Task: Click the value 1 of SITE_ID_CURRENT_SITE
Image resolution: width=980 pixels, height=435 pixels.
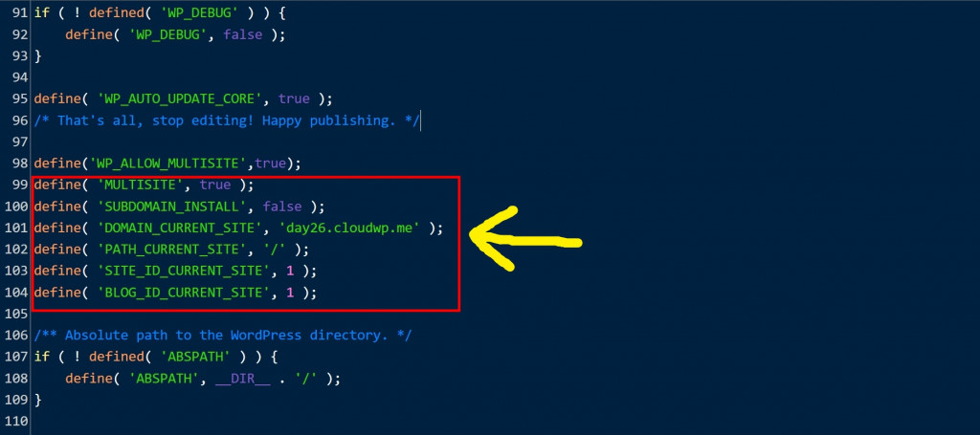Action: [290, 271]
